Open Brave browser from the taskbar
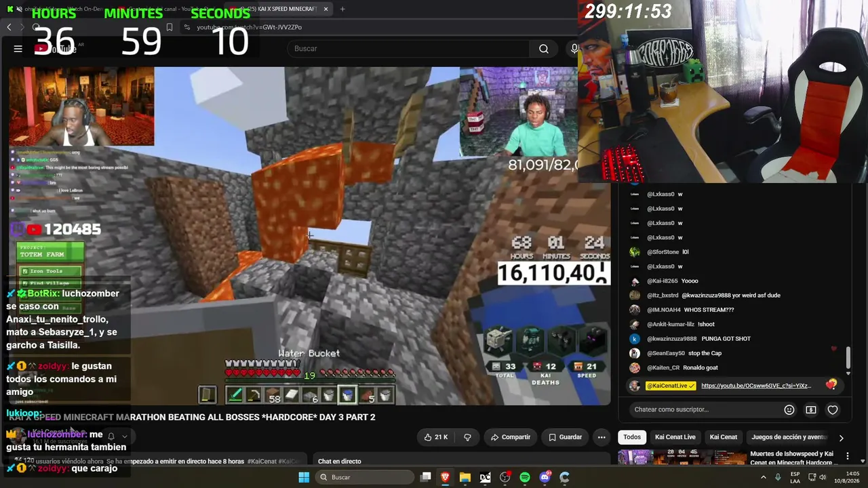 (446, 477)
